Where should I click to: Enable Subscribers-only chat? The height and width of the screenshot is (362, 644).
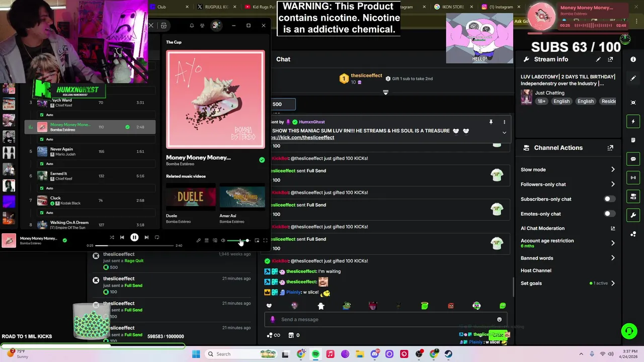pos(609,199)
